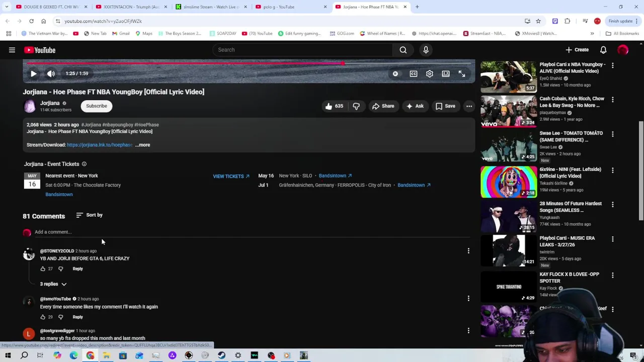Open menu for Swae Lee TOMATO TOMÁTO video
Image resolution: width=644 pixels, height=362 pixels.
pyautogui.click(x=612, y=134)
